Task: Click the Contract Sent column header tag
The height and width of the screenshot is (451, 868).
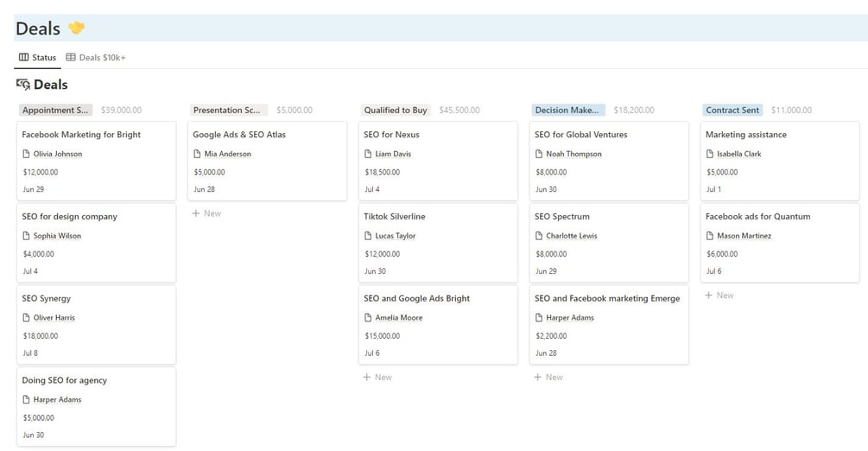Action: pyautogui.click(x=732, y=111)
